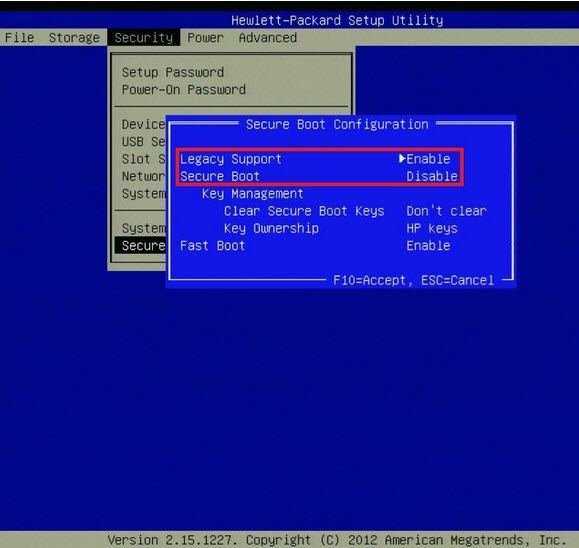Image resolution: width=579 pixels, height=548 pixels.
Task: Click the ESC=Cancel hint
Action: point(458,281)
